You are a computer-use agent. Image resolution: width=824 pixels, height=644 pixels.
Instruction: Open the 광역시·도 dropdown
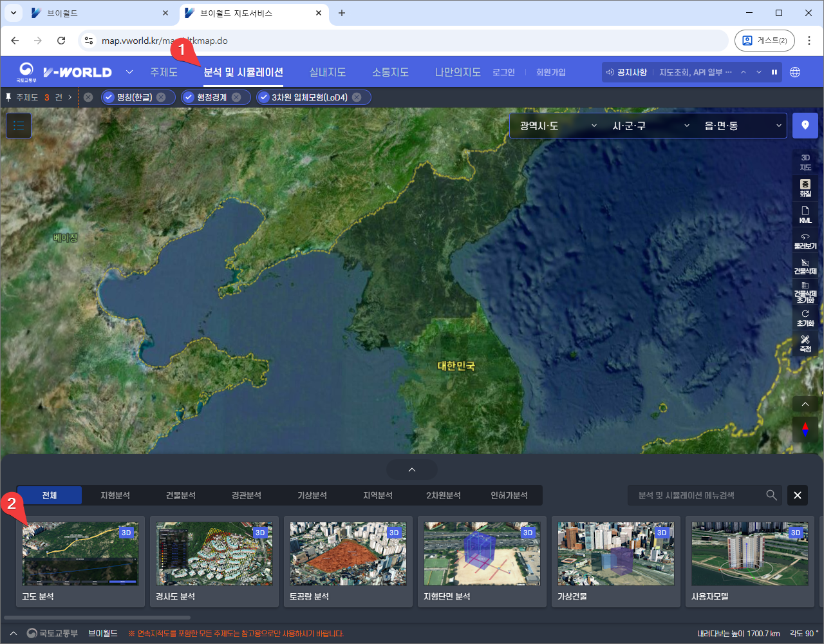557,126
